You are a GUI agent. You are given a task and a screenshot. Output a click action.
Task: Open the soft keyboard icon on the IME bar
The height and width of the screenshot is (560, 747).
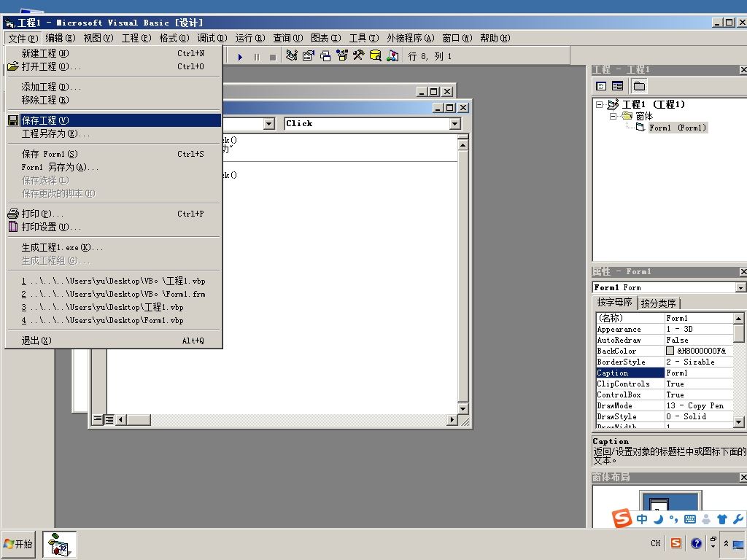[x=690, y=519]
